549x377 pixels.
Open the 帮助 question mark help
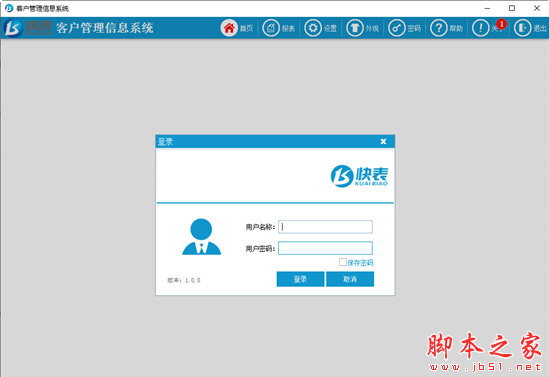click(439, 28)
